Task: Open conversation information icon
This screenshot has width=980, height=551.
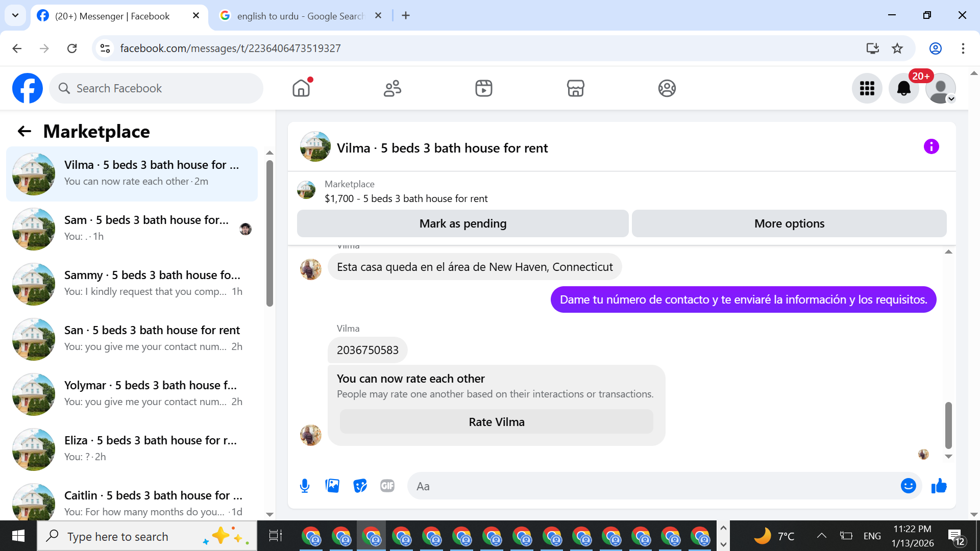Action: click(931, 147)
